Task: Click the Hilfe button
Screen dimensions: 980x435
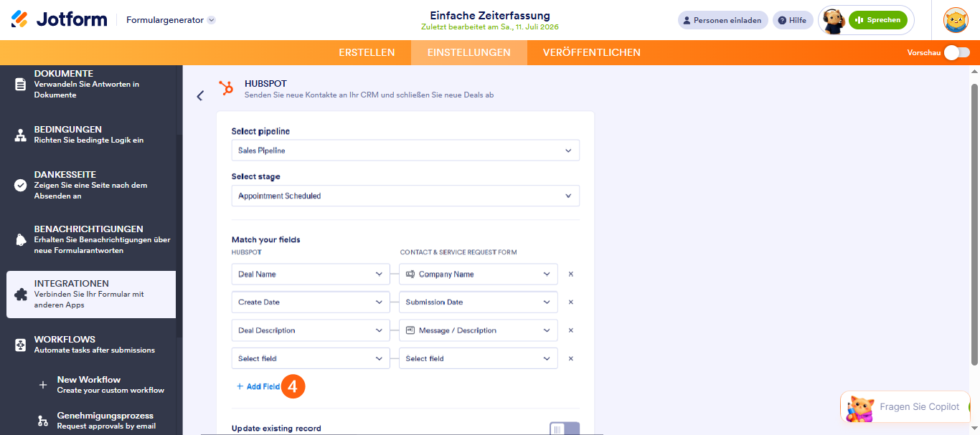Action: click(x=793, y=20)
